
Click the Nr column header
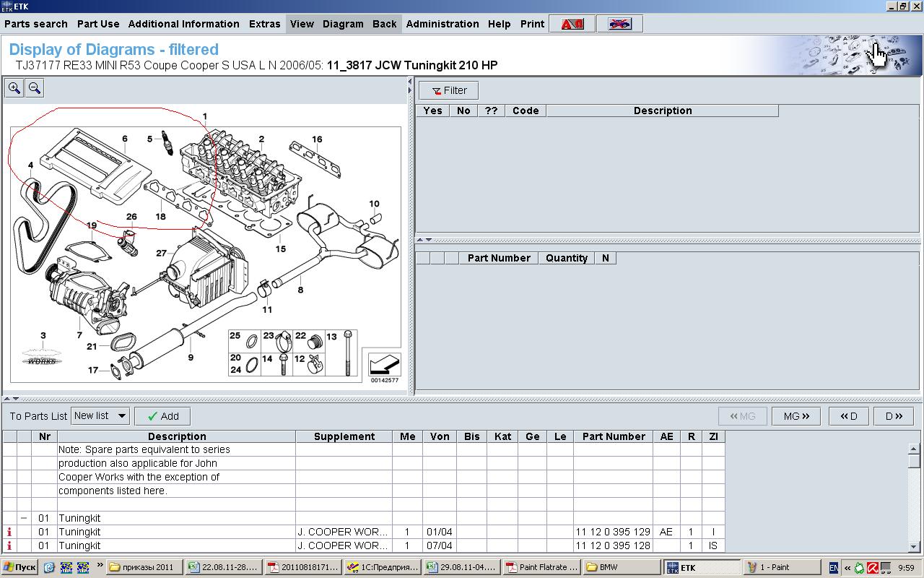coord(45,436)
